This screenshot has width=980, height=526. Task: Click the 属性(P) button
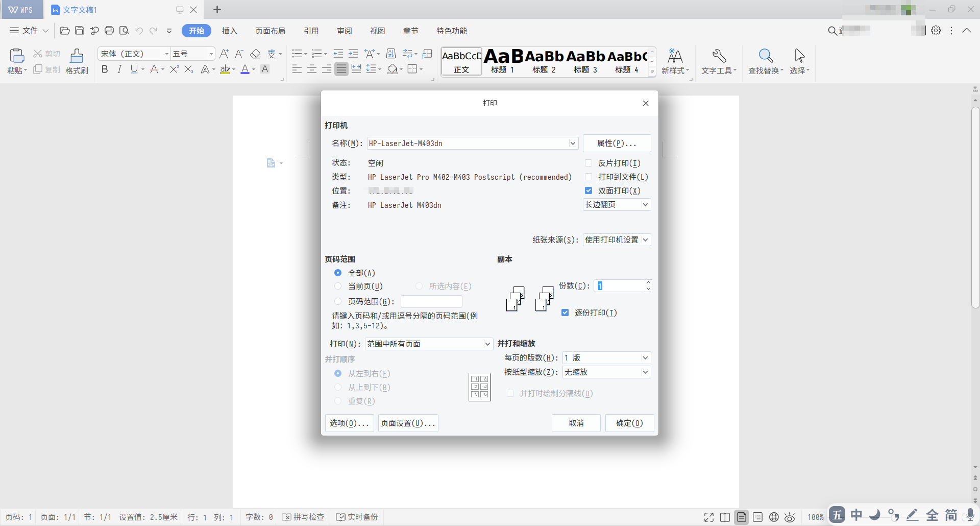[x=617, y=144]
